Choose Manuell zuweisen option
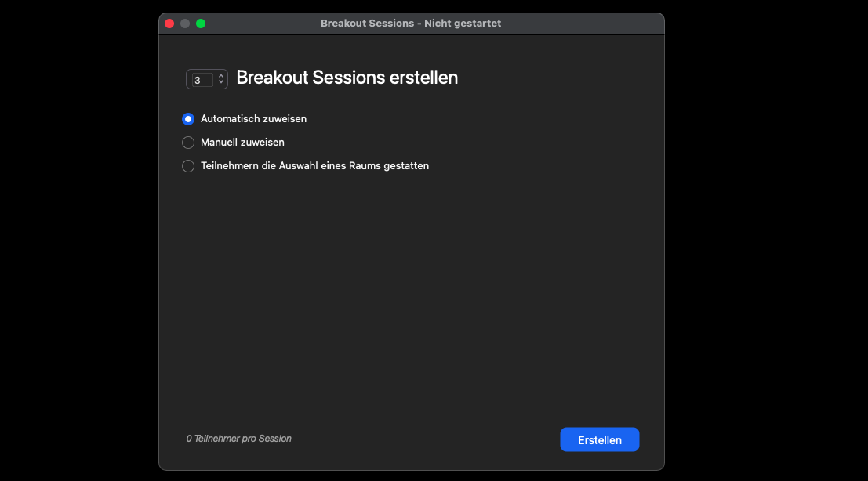This screenshot has height=481, width=868. [187, 143]
